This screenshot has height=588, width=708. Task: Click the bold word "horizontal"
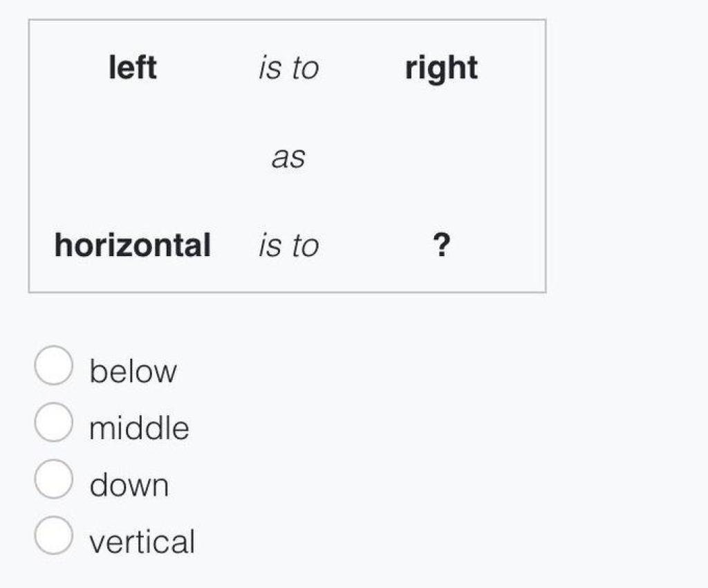(x=133, y=245)
